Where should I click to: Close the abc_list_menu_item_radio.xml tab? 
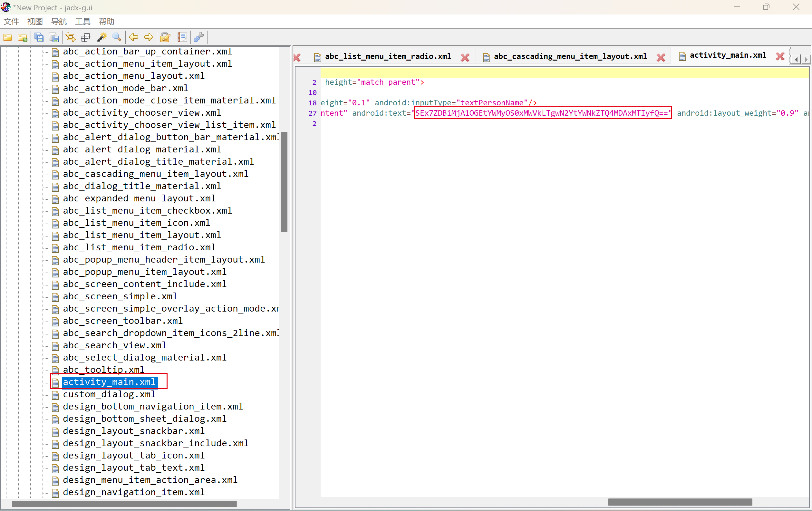[465, 57]
